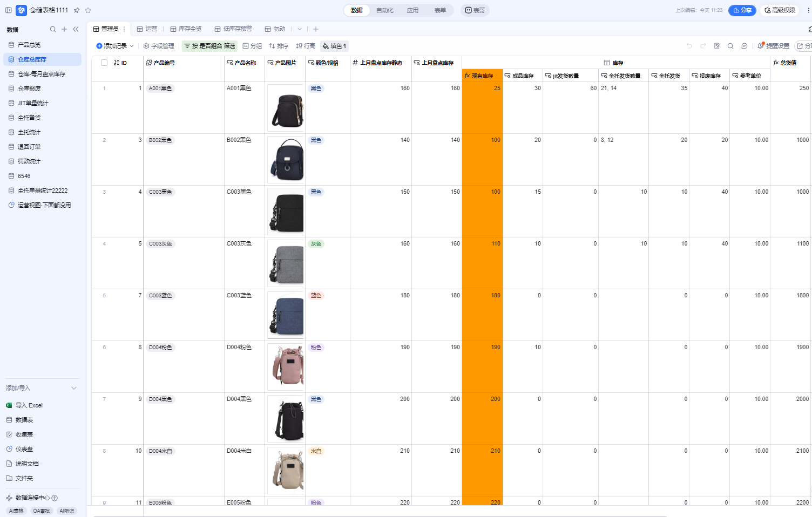This screenshot has height=517, width=812.
Task: Open the 产品编号 column header menu
Action: click(184, 63)
